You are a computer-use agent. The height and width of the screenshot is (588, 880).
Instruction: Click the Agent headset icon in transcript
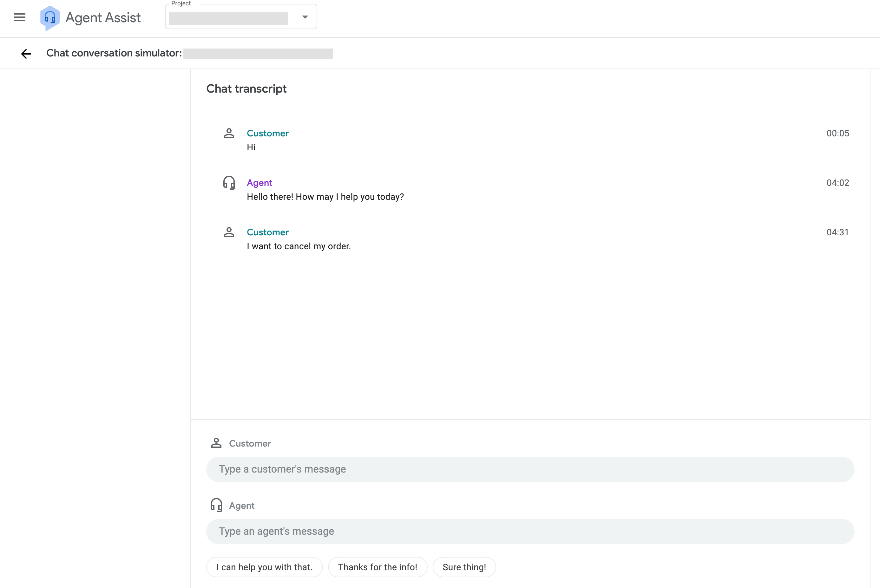(229, 183)
